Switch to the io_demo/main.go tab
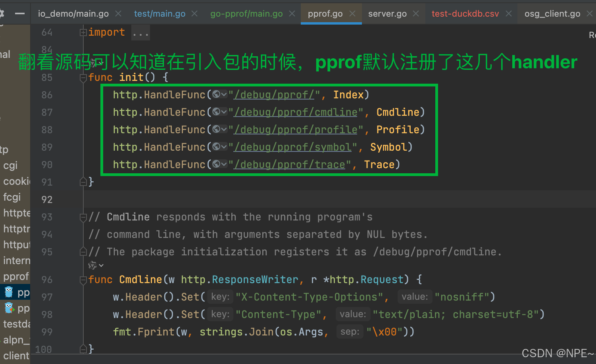Screen dimensions: 596x364 73,13
